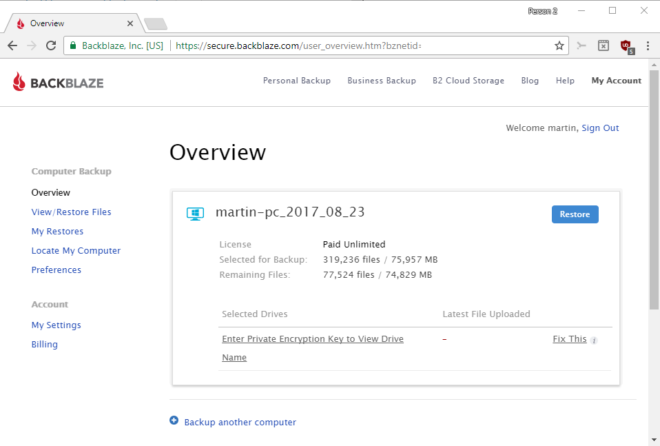Image resolution: width=660 pixels, height=446 pixels.
Task: Click the Latest File Uploaded column header
Action: pos(486,314)
